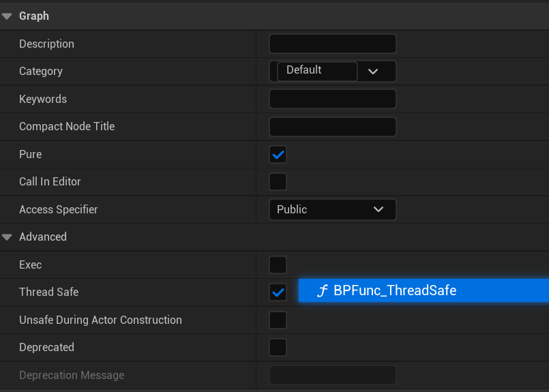The height and width of the screenshot is (392, 549).
Task: Click the Deprecation Message text field
Action: [332, 375]
